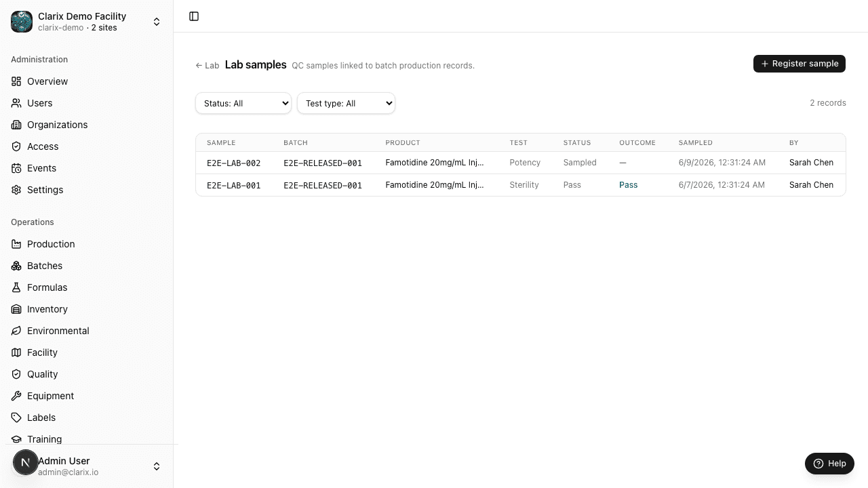The height and width of the screenshot is (488, 868).
Task: Click the Equipment wrench icon
Action: coord(16,396)
